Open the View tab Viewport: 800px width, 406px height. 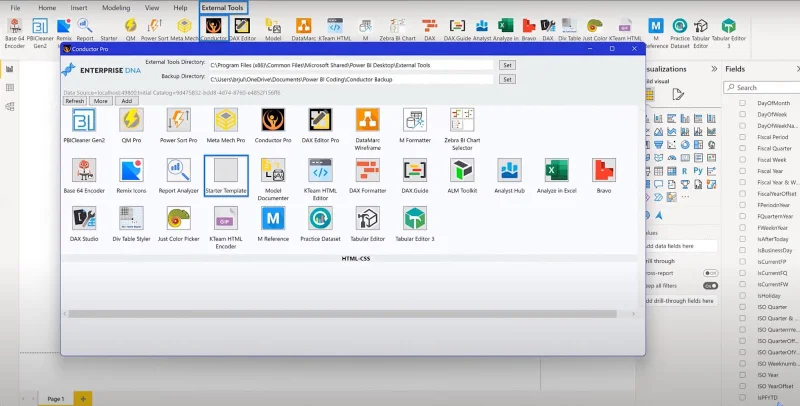point(152,8)
